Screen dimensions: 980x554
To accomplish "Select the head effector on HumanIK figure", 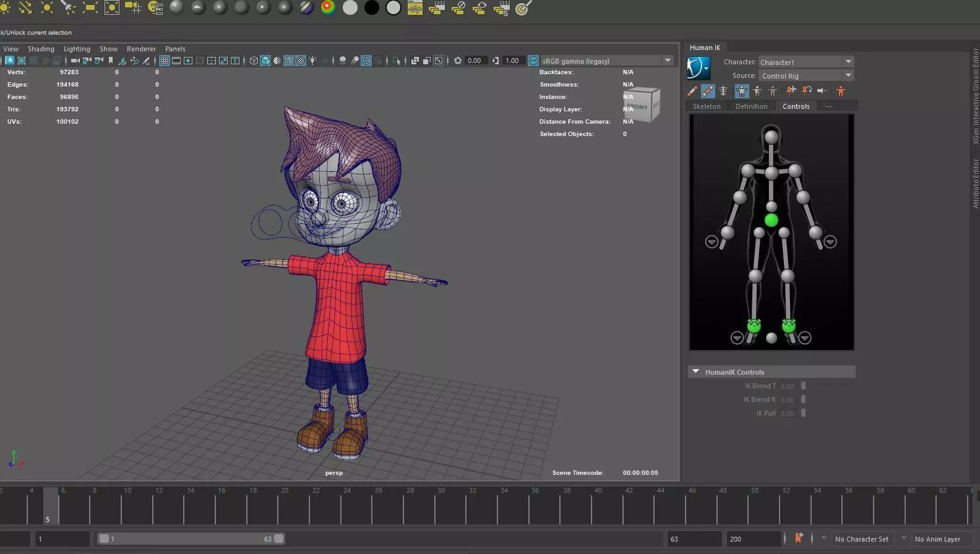I will pos(771,137).
